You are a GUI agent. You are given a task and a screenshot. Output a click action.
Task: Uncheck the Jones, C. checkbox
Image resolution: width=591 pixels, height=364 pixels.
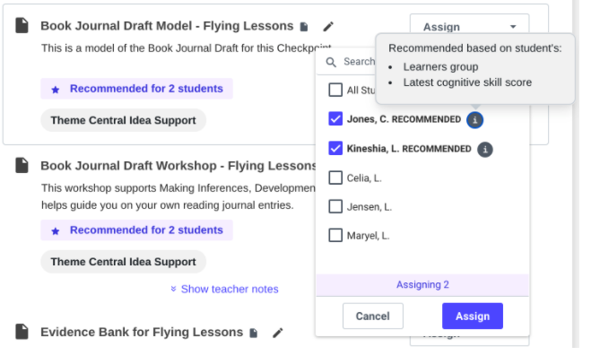coord(335,119)
